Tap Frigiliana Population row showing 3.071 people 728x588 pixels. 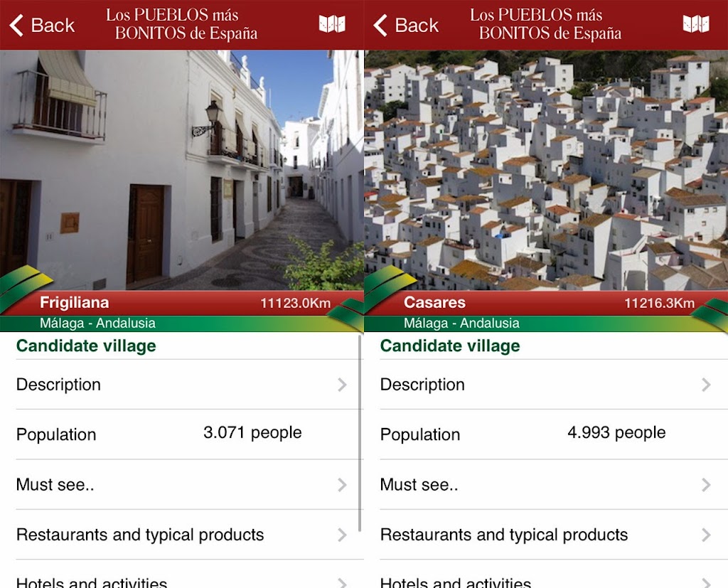tap(181, 434)
